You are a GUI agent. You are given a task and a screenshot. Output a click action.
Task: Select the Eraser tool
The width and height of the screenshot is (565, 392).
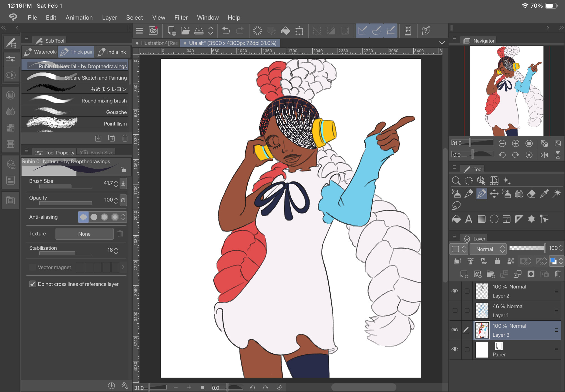point(531,194)
